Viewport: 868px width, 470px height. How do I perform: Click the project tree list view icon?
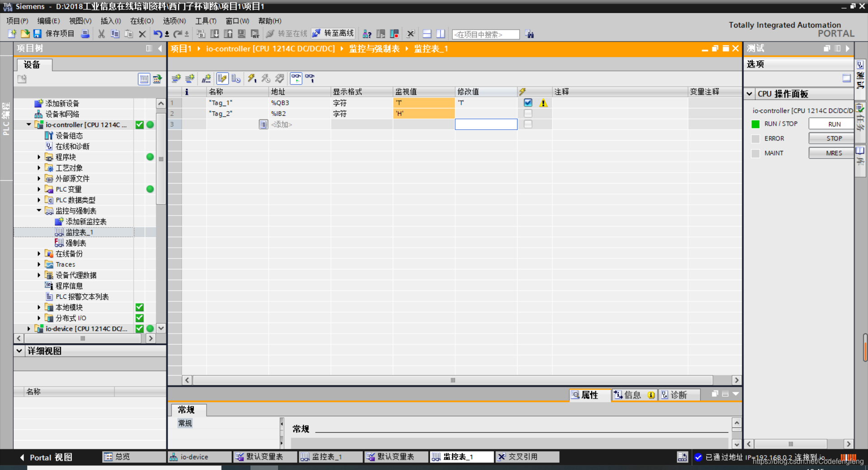pyautogui.click(x=144, y=79)
